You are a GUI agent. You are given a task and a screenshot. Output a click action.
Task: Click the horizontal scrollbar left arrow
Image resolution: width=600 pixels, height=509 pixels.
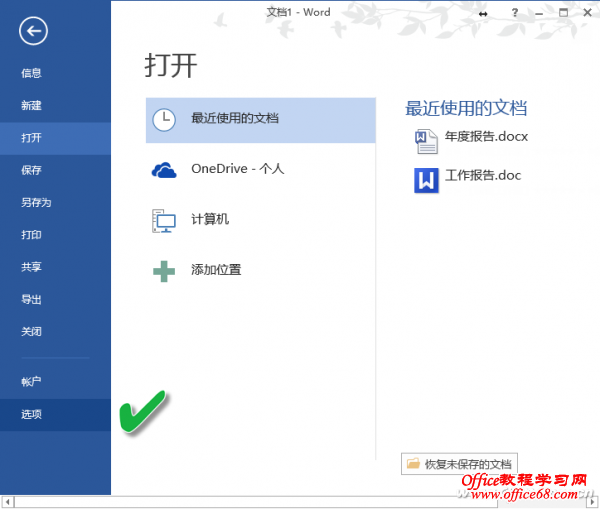tap(7, 502)
